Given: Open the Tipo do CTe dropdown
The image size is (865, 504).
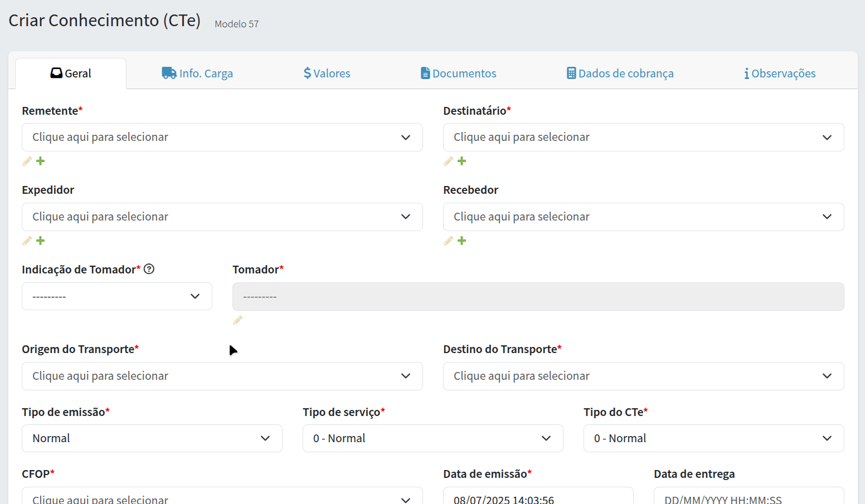Looking at the screenshot, I should 713,438.
